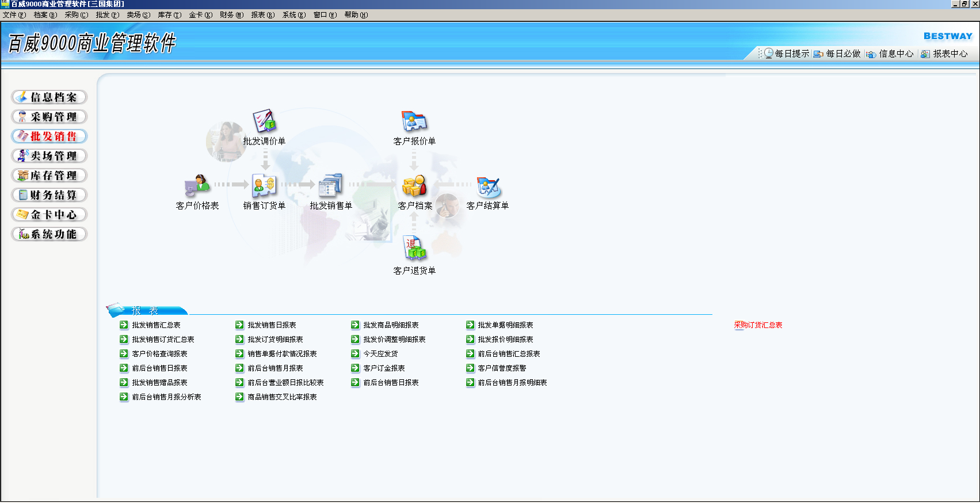Click green arrow beside 客户订金报表

[x=355, y=368]
